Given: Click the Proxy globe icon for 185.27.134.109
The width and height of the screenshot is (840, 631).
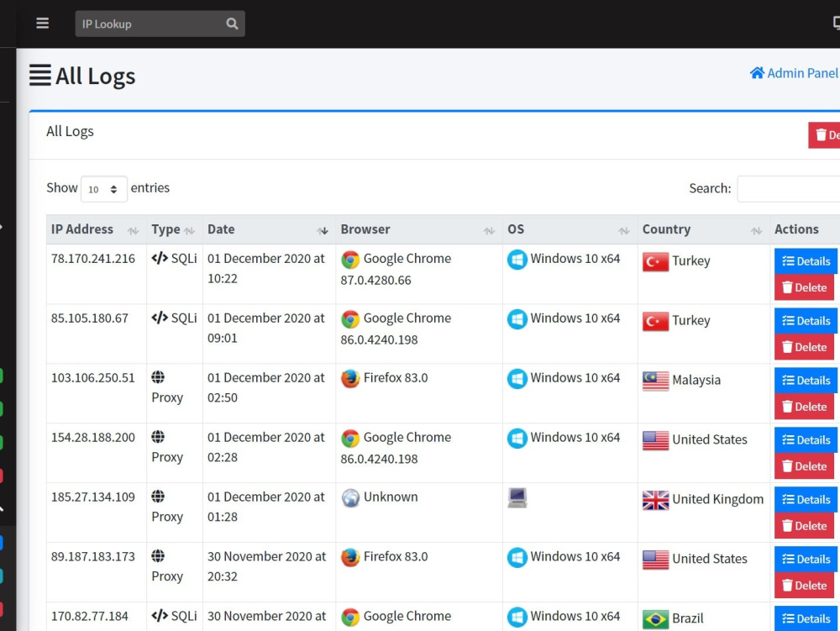Looking at the screenshot, I should 158,496.
